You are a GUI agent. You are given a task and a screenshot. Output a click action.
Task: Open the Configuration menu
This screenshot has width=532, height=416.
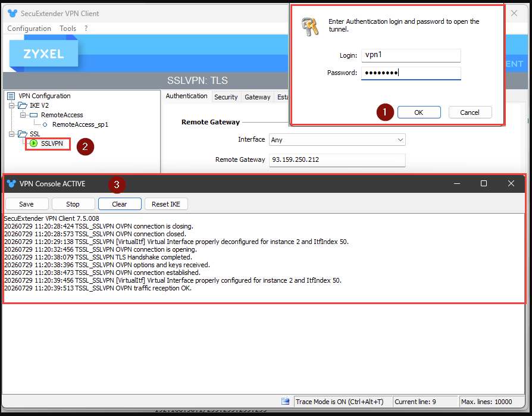point(29,29)
